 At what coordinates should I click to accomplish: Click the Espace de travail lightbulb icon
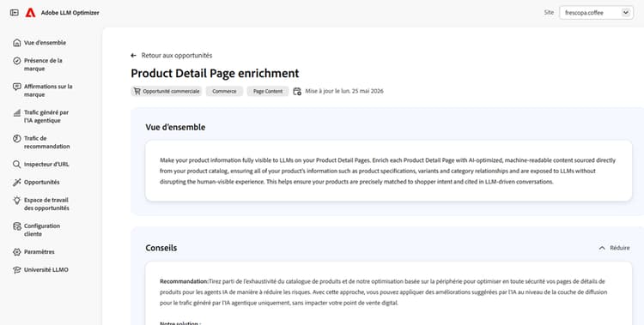point(17,201)
